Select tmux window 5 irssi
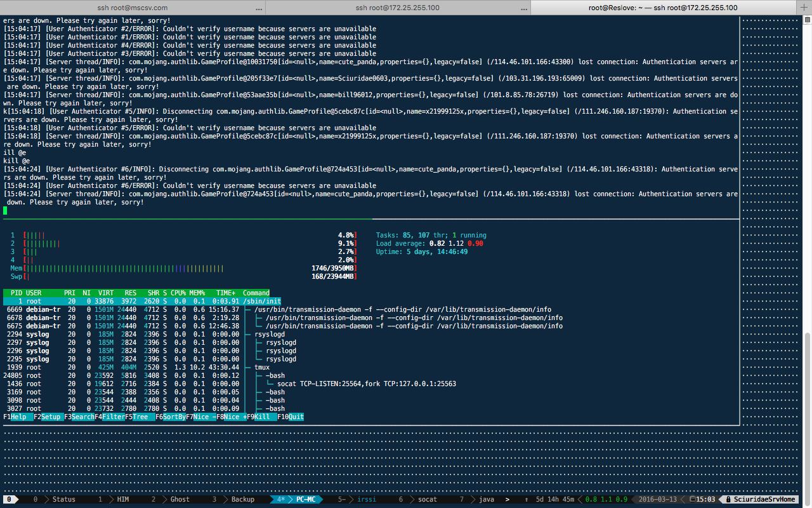Screen dimensions: 812x508 coord(357,500)
